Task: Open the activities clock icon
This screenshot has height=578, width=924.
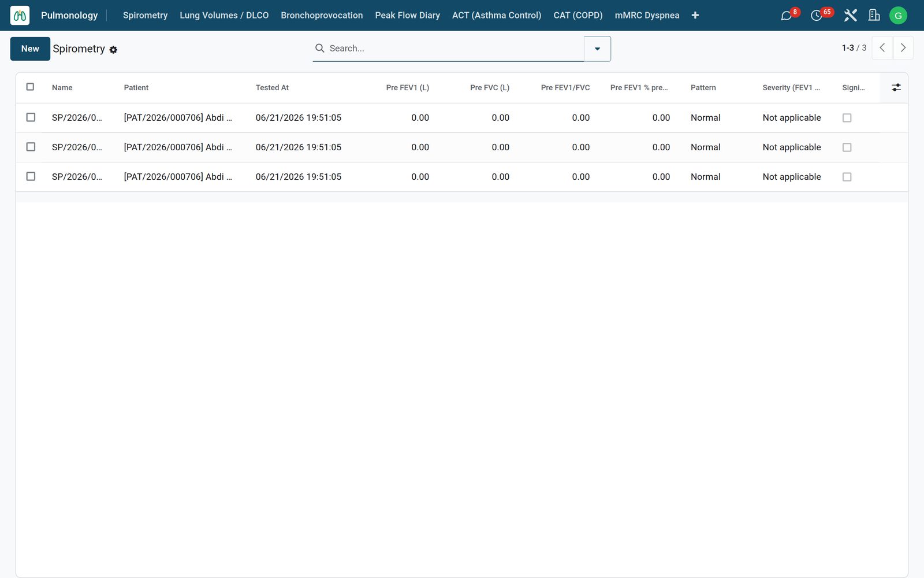Action: click(816, 16)
